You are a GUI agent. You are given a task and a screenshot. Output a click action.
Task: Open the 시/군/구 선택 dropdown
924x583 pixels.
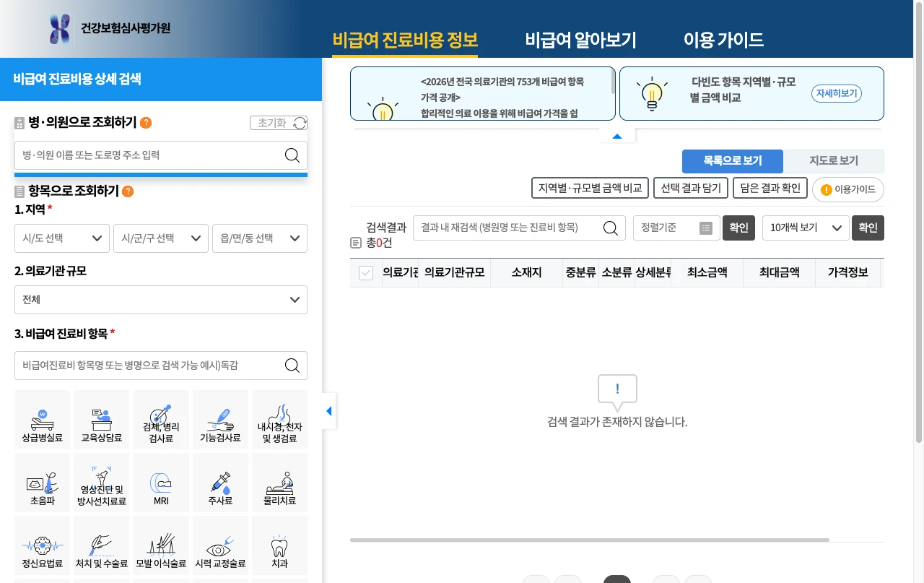(x=161, y=238)
